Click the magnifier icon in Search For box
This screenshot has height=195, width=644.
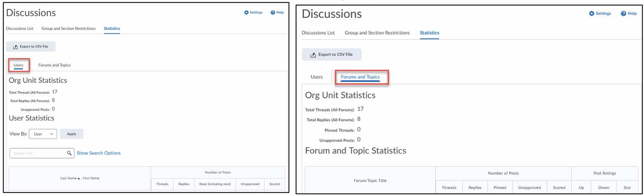[69, 153]
